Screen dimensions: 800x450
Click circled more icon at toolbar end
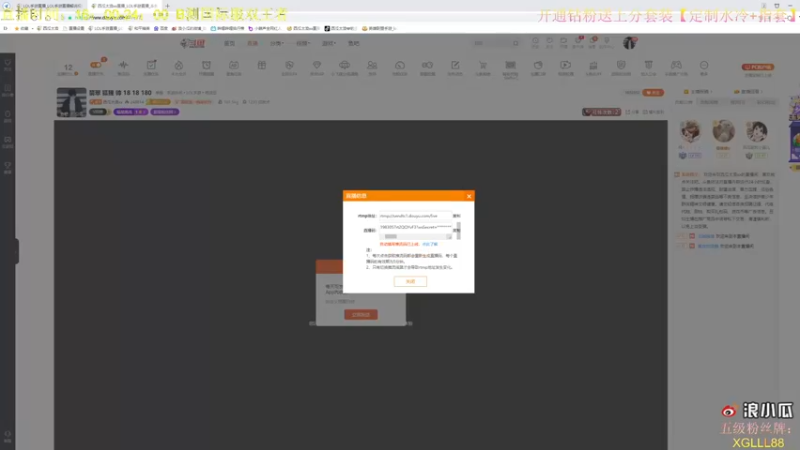pos(704,67)
